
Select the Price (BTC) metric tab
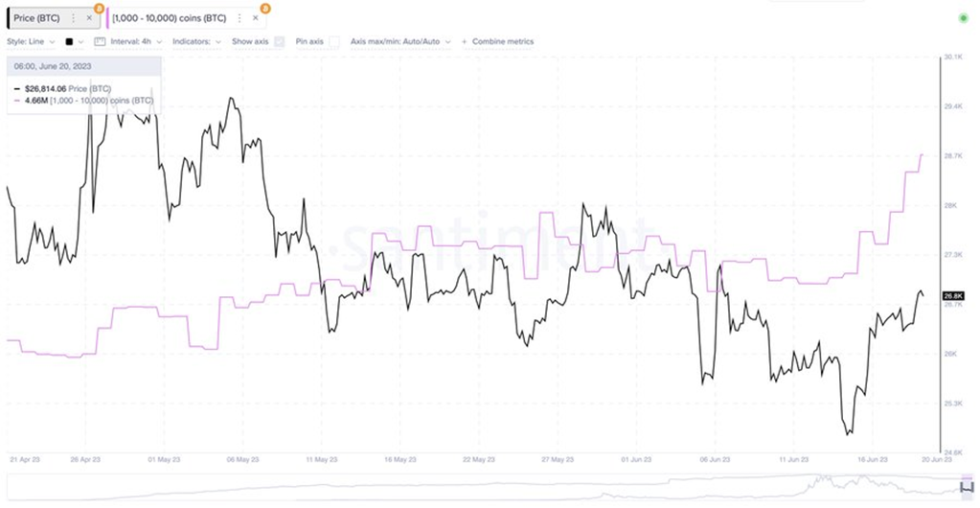(x=37, y=17)
